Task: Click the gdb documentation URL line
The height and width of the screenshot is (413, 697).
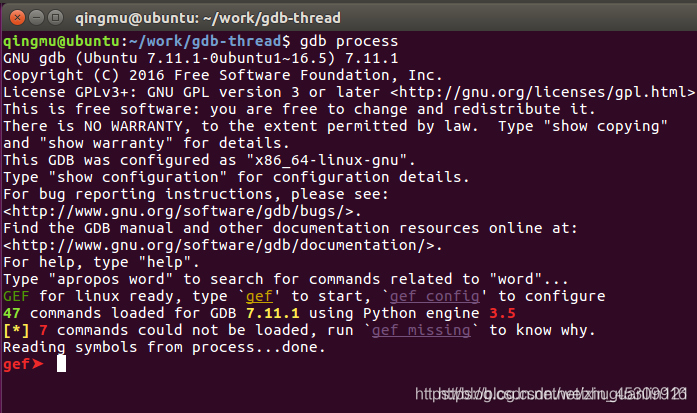Action: tap(223, 245)
